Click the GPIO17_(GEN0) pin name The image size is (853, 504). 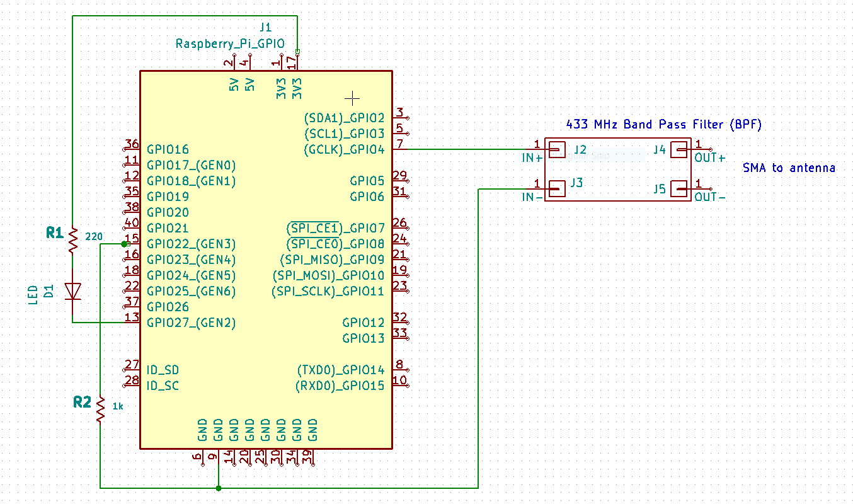[192, 166]
